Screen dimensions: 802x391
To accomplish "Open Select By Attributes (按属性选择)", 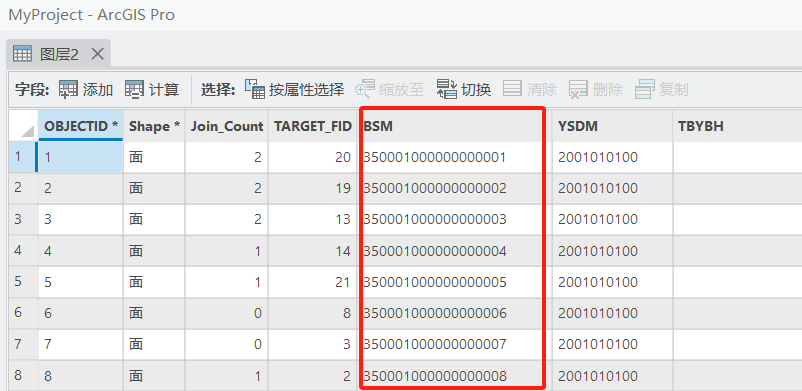I will point(294,90).
